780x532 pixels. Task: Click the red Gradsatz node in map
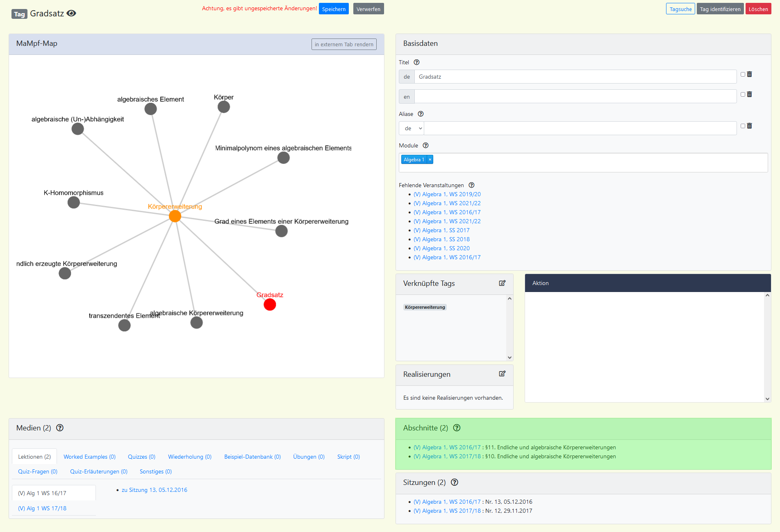coord(270,305)
